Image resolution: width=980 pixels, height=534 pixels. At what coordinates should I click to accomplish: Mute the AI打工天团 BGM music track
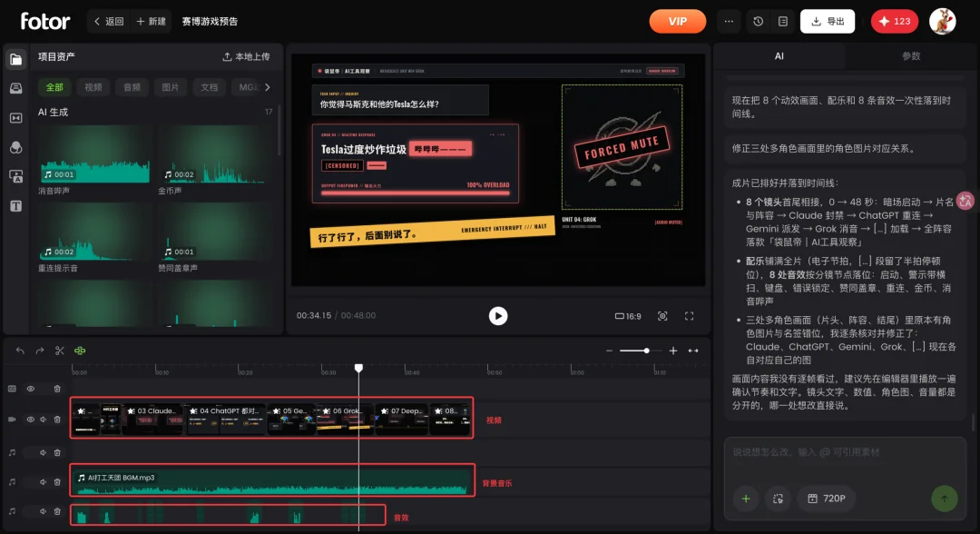[44, 482]
